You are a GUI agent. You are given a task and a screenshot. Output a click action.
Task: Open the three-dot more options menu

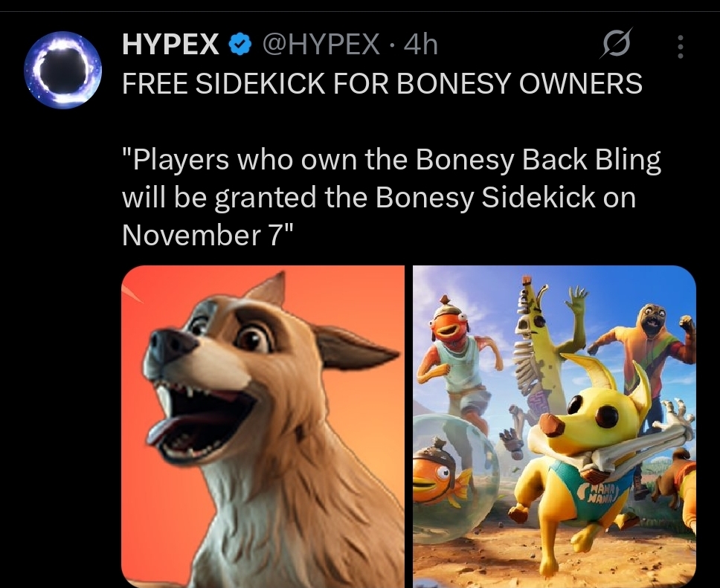point(681,47)
